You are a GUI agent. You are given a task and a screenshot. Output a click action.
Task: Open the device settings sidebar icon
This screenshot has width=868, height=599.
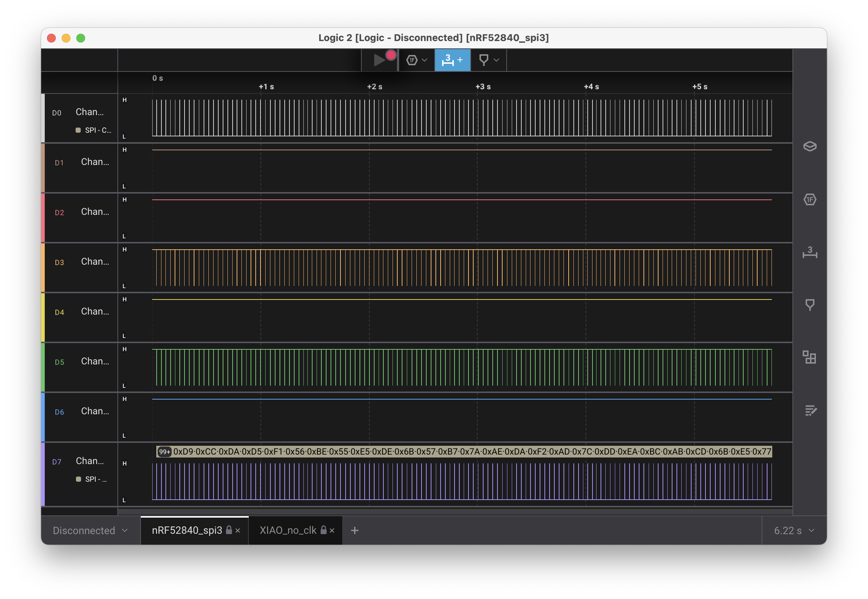810,146
